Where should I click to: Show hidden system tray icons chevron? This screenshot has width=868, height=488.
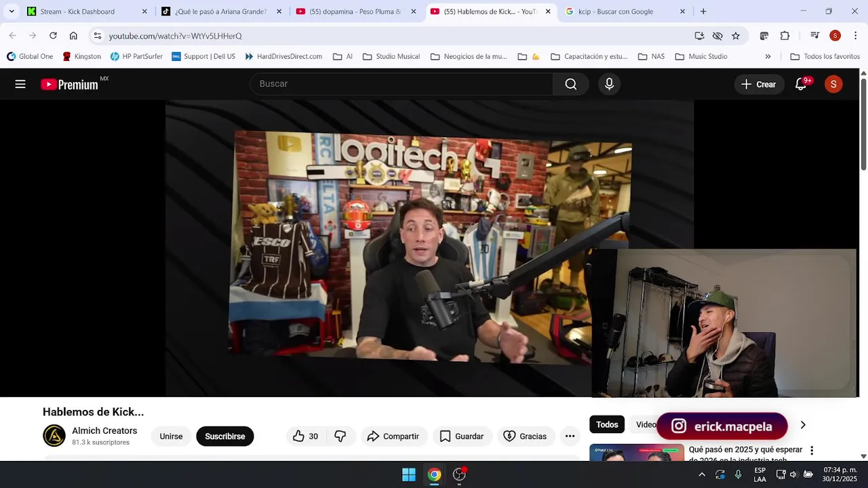pyautogui.click(x=702, y=474)
